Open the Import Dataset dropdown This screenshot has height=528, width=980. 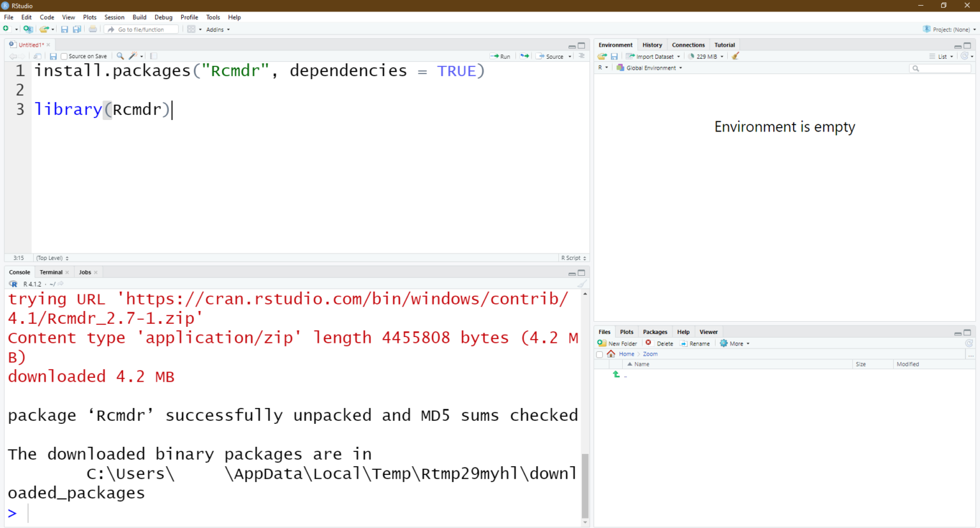(654, 56)
